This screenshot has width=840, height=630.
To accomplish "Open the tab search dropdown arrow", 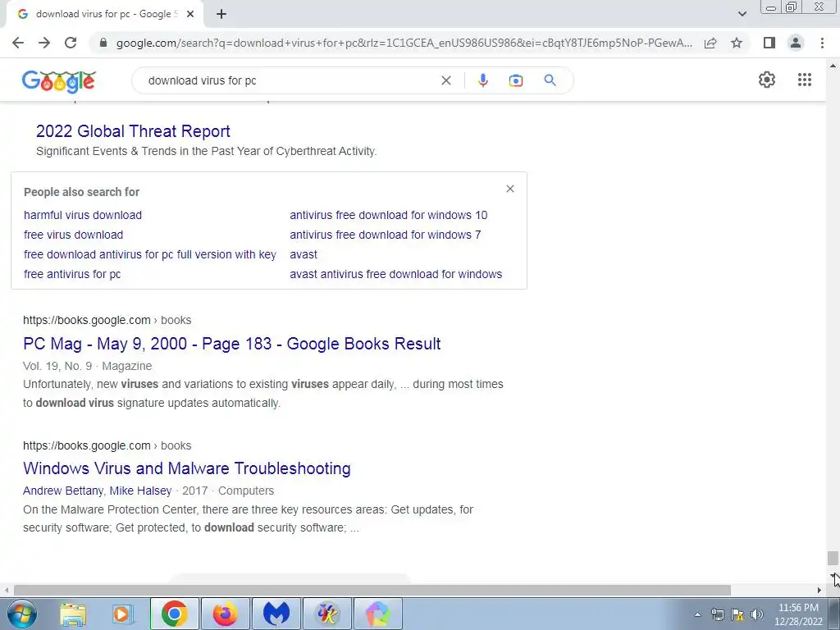I will tap(742, 14).
